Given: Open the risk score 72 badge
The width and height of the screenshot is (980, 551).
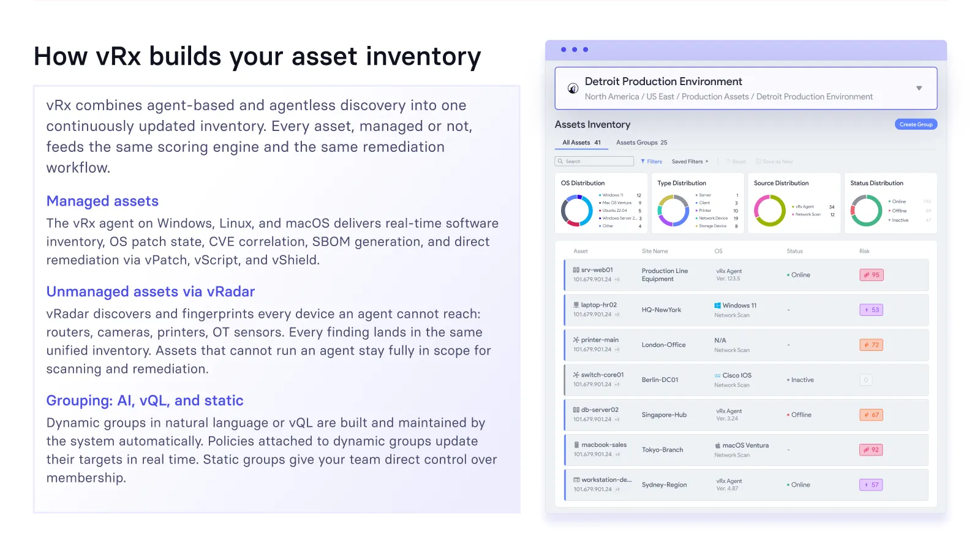Looking at the screenshot, I should click(x=872, y=345).
